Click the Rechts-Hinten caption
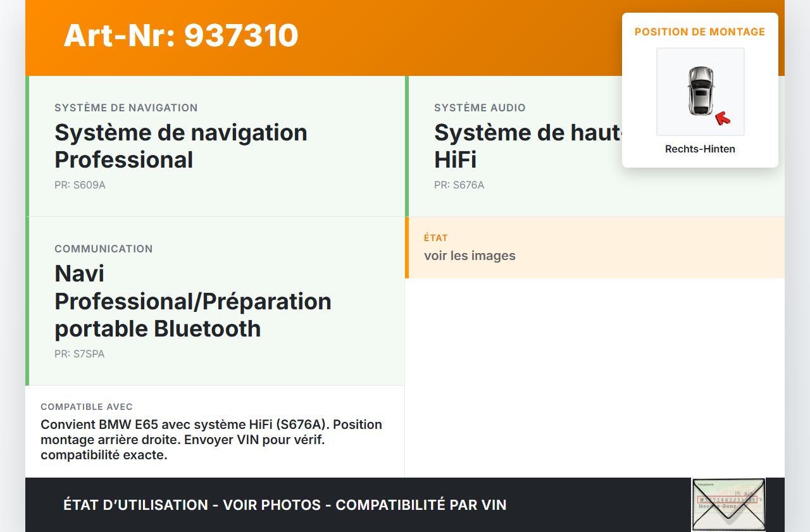810x532 pixels. [700, 149]
